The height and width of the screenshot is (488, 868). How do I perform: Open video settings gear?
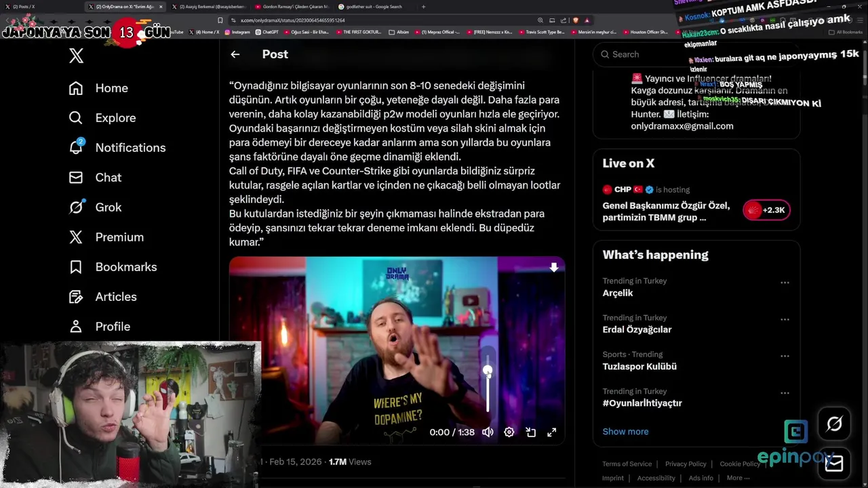click(509, 432)
